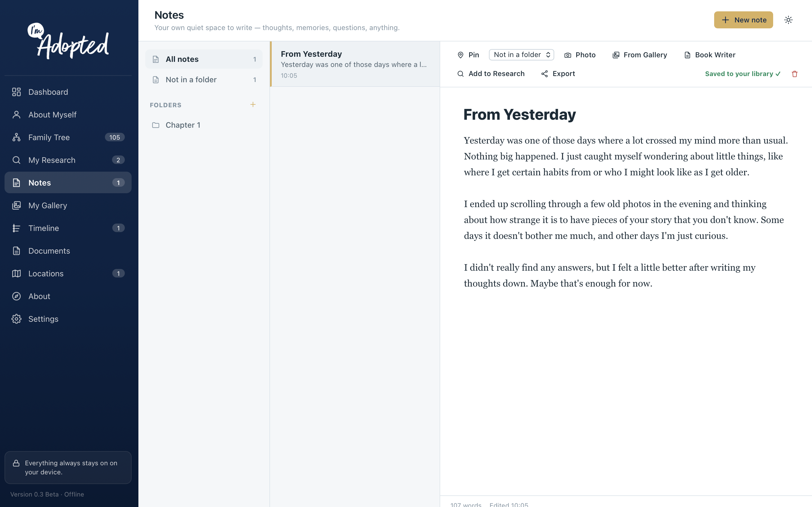Image resolution: width=812 pixels, height=507 pixels.
Task: Click the New note button
Action: pos(743,20)
